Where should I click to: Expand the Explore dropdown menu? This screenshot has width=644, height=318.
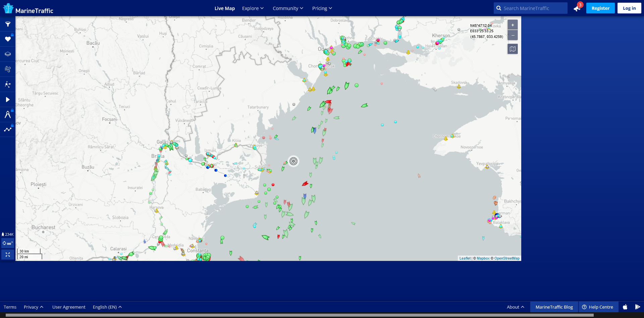[253, 8]
